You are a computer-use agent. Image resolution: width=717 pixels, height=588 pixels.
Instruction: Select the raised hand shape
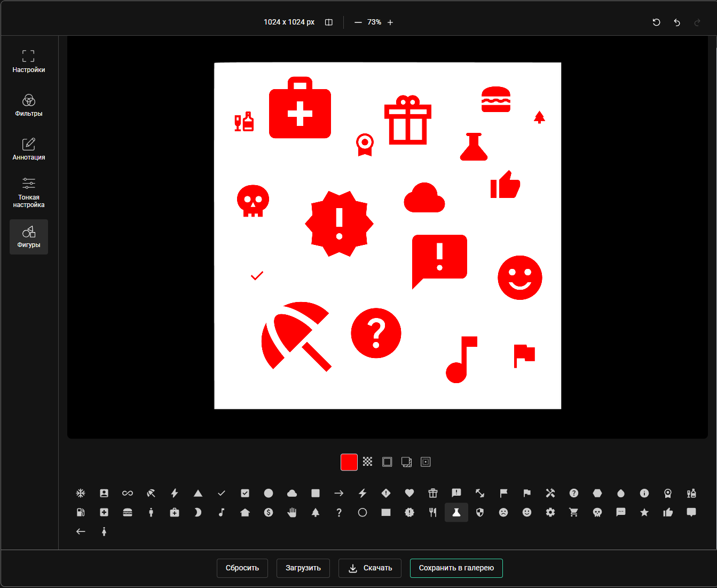[292, 512]
